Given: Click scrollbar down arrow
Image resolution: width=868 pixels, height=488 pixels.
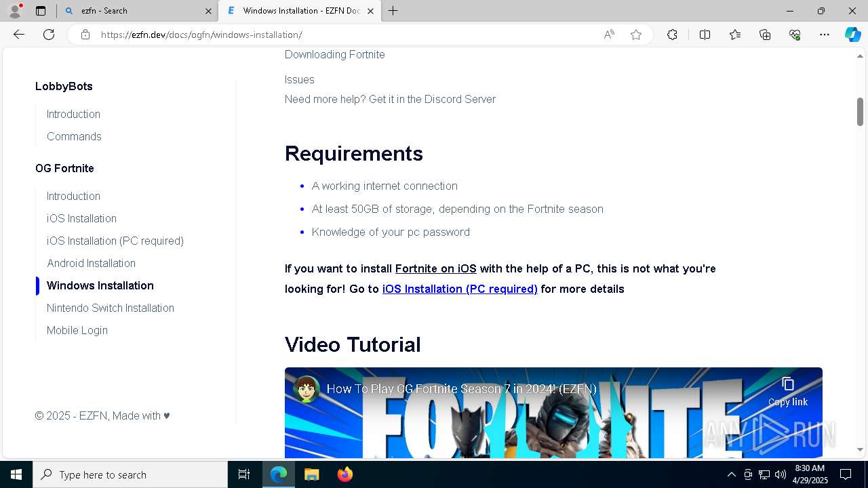Looking at the screenshot, I should [860, 449].
